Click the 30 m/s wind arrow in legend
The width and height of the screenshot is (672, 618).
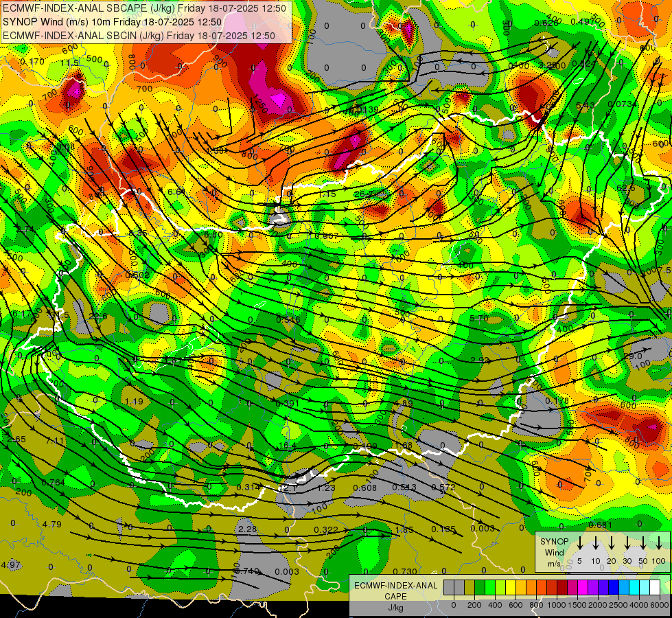[627, 544]
